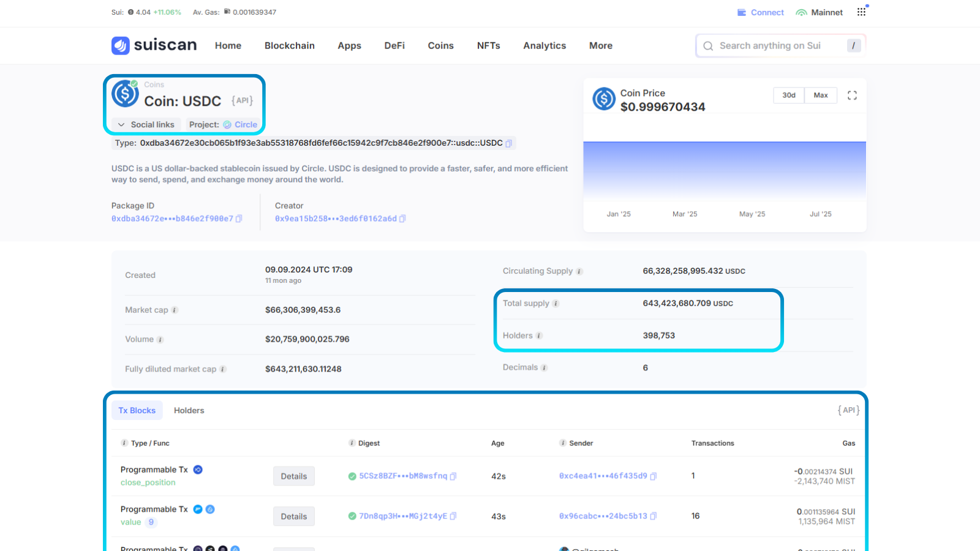Open Details for close_position transaction

(294, 476)
